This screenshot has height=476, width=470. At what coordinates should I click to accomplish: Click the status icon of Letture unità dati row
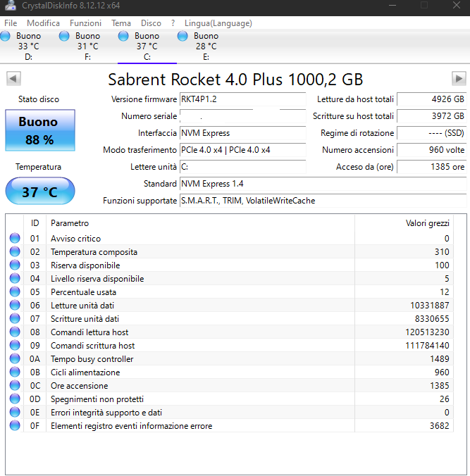(x=15, y=305)
